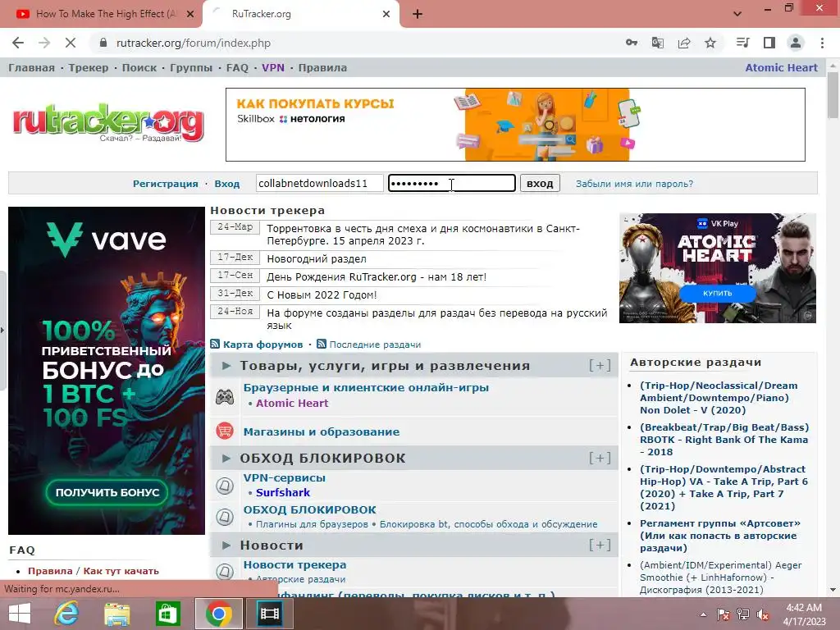Click the password input field
This screenshot has width=840, height=630.
coord(452,183)
